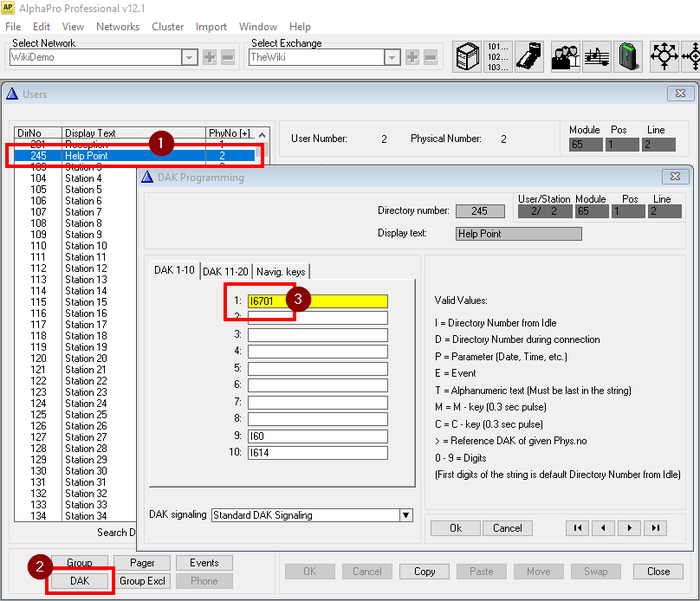Image resolution: width=700 pixels, height=601 pixels.
Task: Click the music notes toolbar icon
Action: (597, 55)
